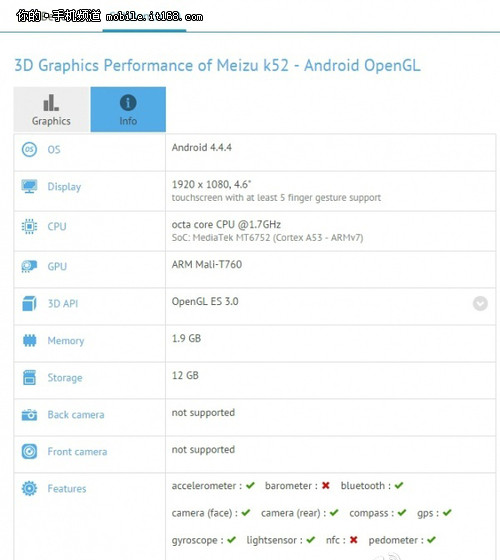
Task: Click the red cross beside nfc
Action: pyautogui.click(x=354, y=540)
